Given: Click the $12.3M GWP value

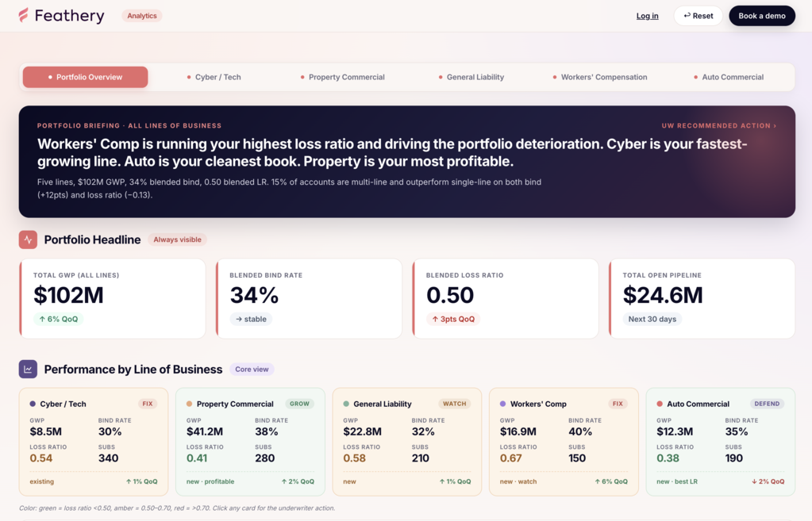Looking at the screenshot, I should (x=675, y=432).
